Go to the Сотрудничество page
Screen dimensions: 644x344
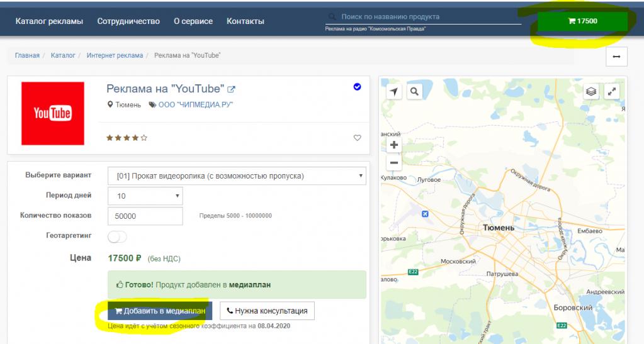tap(128, 21)
